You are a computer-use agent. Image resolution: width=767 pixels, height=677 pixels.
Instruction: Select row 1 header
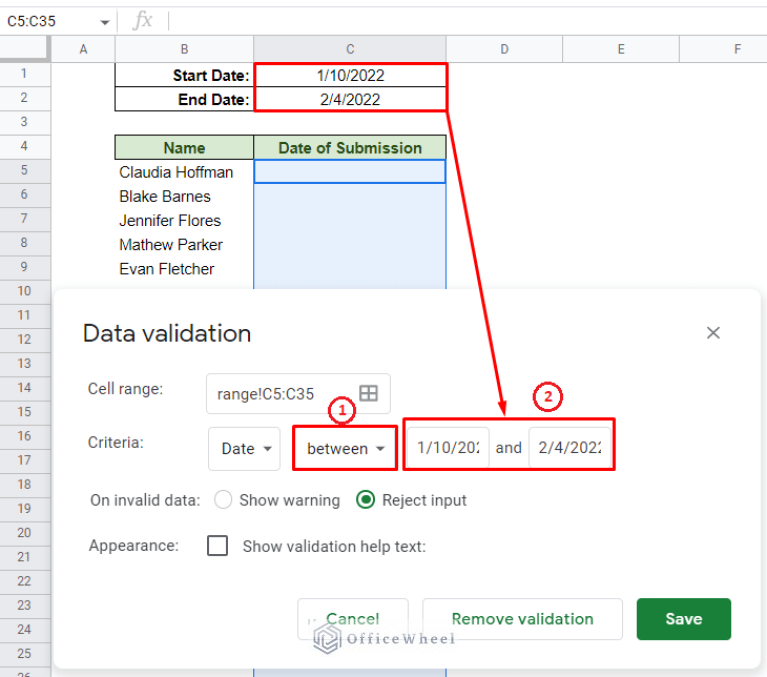[24, 74]
